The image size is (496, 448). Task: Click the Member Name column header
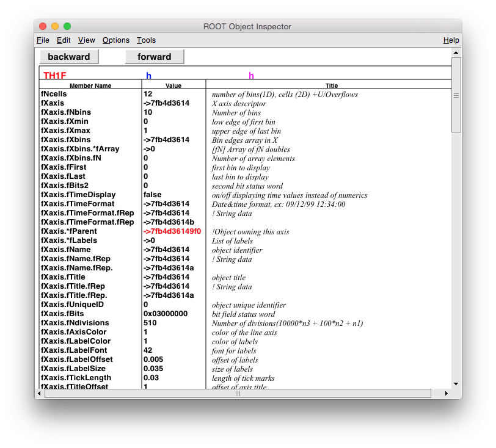pos(90,86)
